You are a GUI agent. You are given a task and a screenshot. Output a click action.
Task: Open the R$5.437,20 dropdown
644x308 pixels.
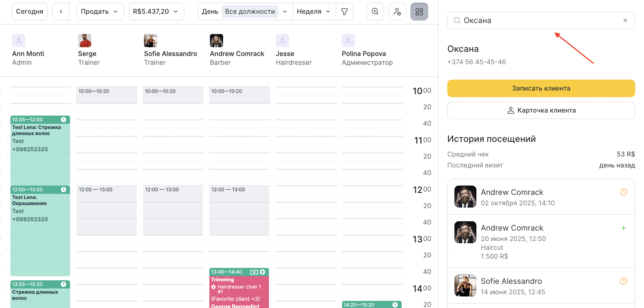pyautogui.click(x=156, y=12)
